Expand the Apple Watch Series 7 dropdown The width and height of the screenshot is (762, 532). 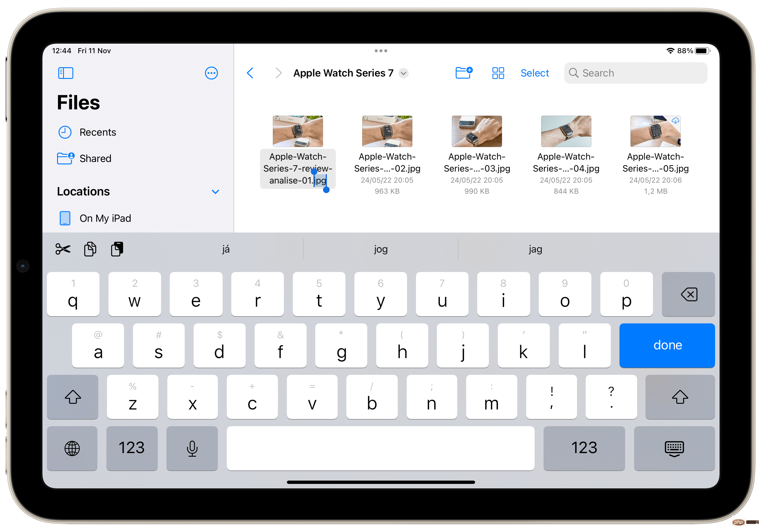coord(405,72)
